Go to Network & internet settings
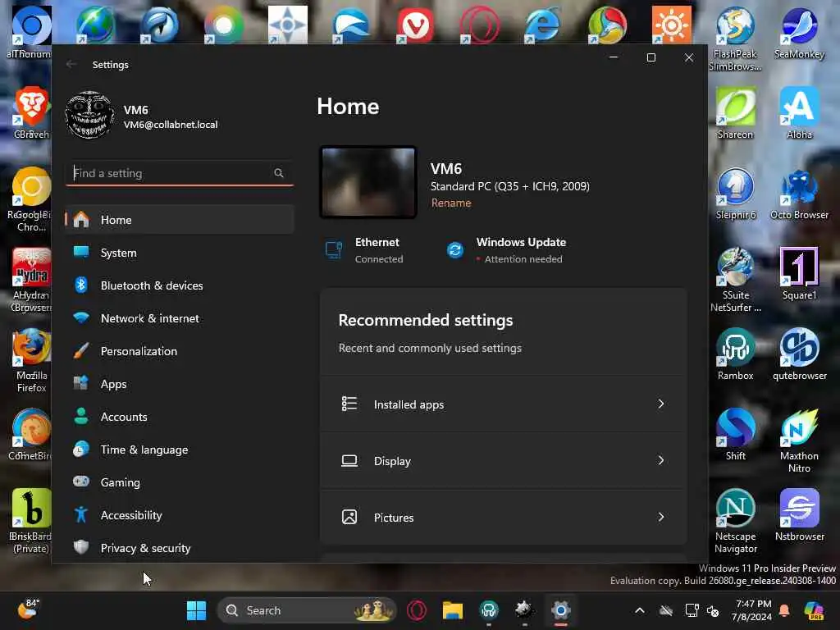This screenshot has width=840, height=630. pyautogui.click(x=180, y=318)
